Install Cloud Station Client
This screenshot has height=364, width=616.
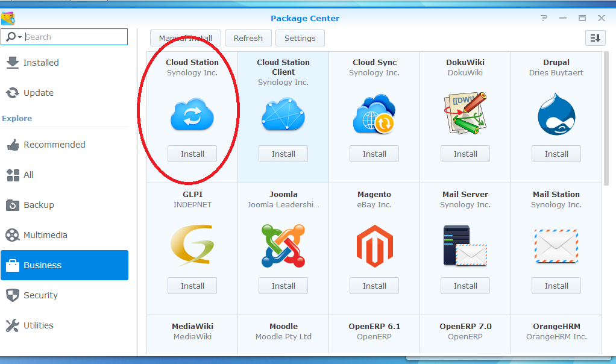tap(283, 154)
